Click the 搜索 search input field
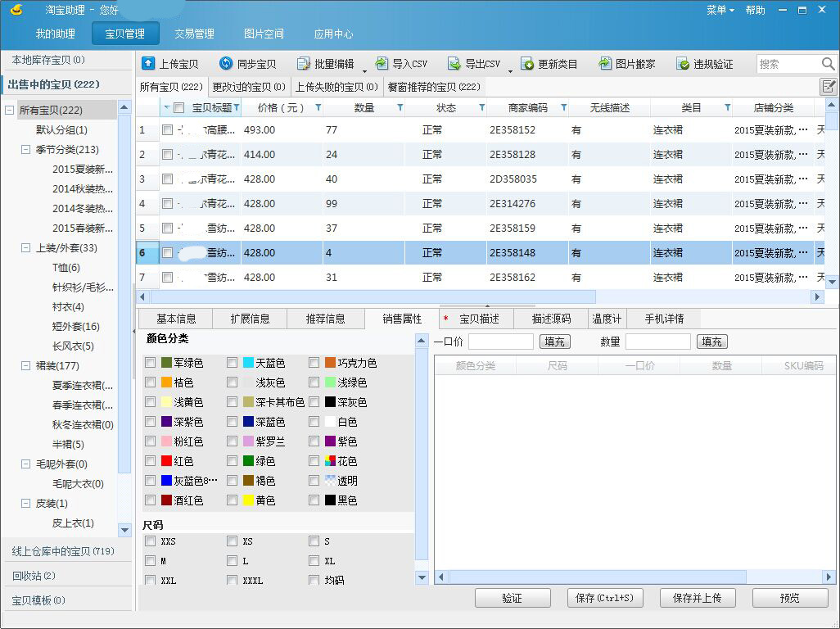 [788, 64]
